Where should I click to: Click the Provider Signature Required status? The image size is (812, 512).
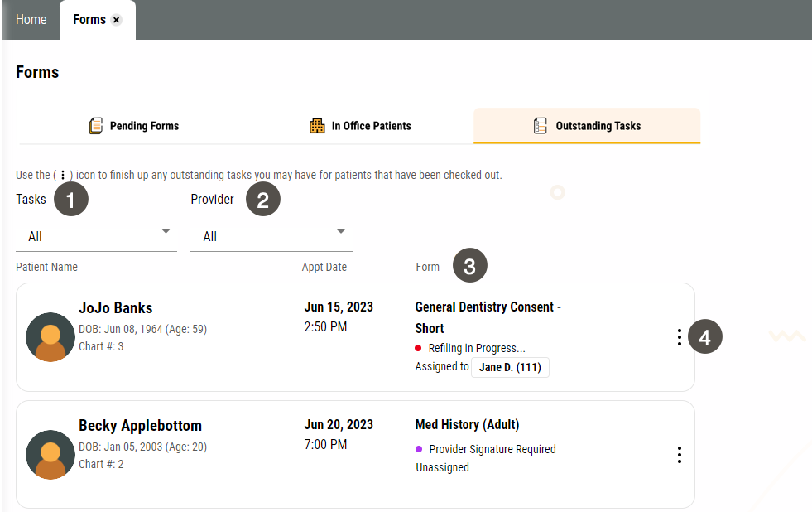tap(492, 449)
